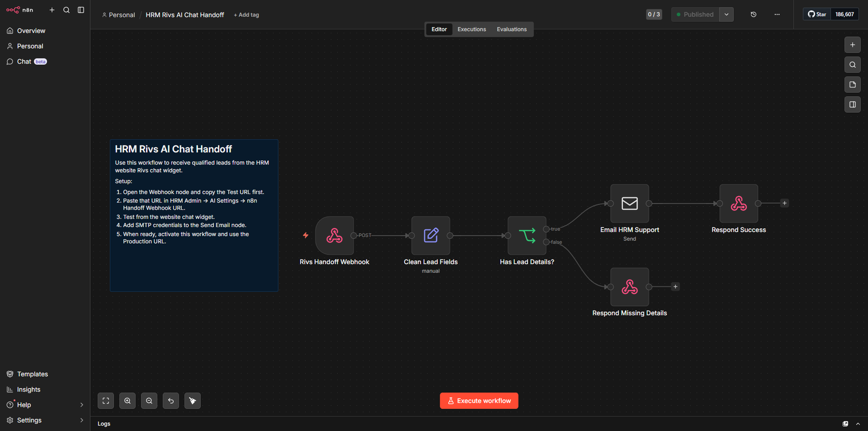Open workflow version history
Screen dimensions: 868x431
click(754, 15)
